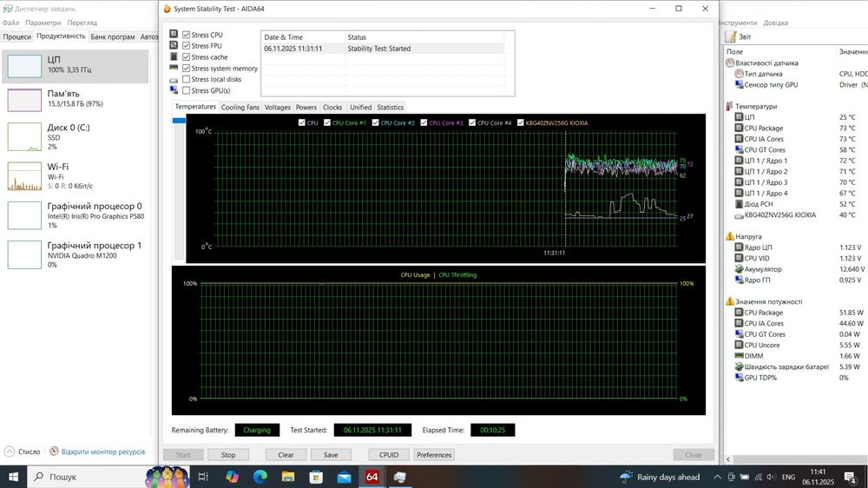Uncheck the Stress FPU checkbox
The height and width of the screenshot is (488, 868).
point(186,45)
